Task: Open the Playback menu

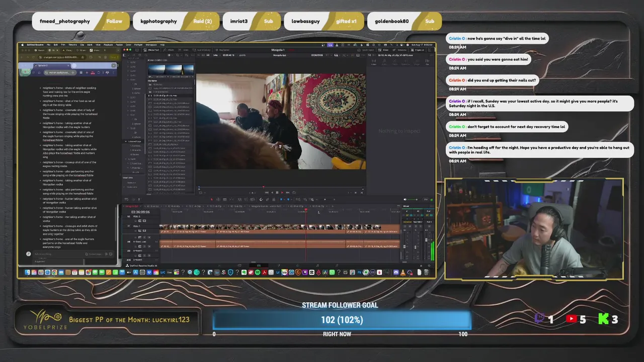Action: (108, 45)
